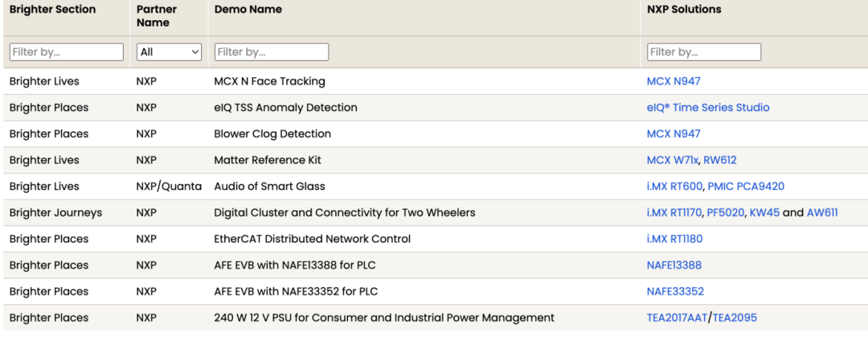Image resolution: width=868 pixels, height=345 pixels.
Task: Visit the i.MX RT1170 link
Action: (674, 212)
